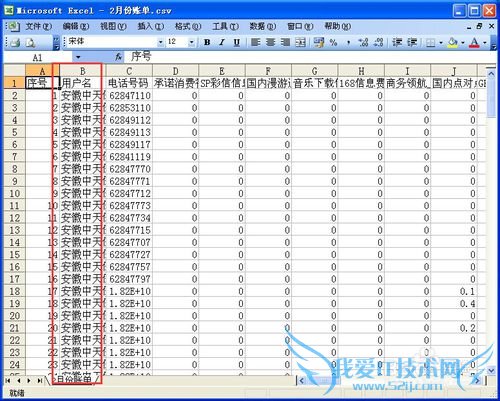Select row 10 header
500x401 pixels.
(14, 193)
